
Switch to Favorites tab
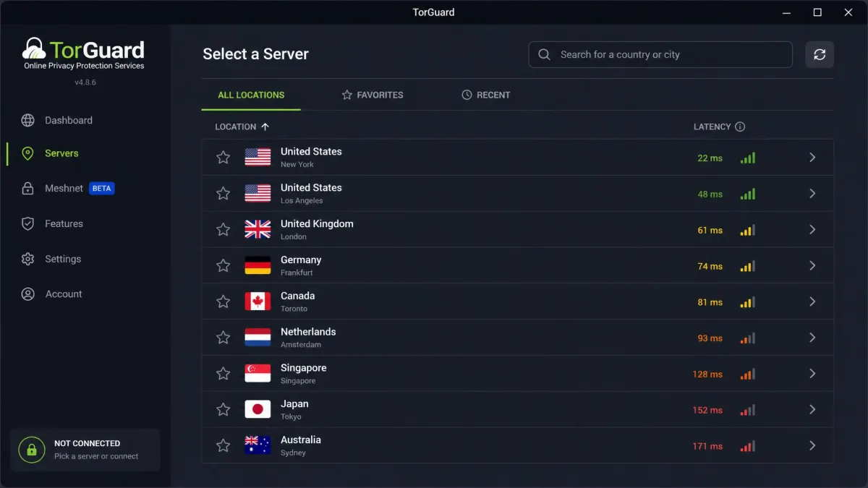pyautogui.click(x=373, y=95)
